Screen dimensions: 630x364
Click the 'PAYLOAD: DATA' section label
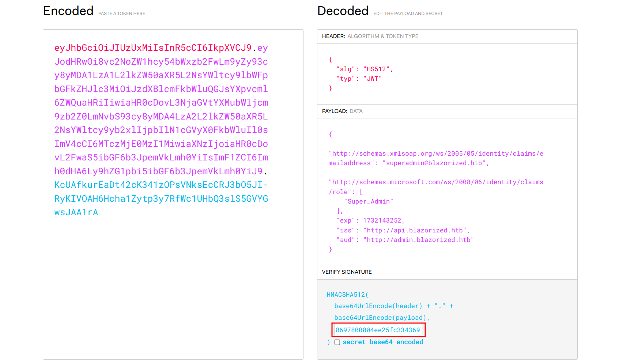point(342,111)
